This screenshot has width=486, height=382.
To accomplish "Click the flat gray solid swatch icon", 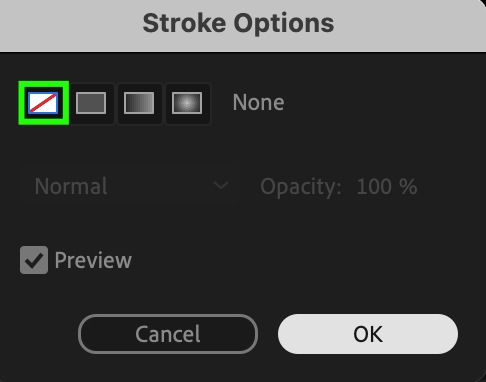I will tap(91, 103).
